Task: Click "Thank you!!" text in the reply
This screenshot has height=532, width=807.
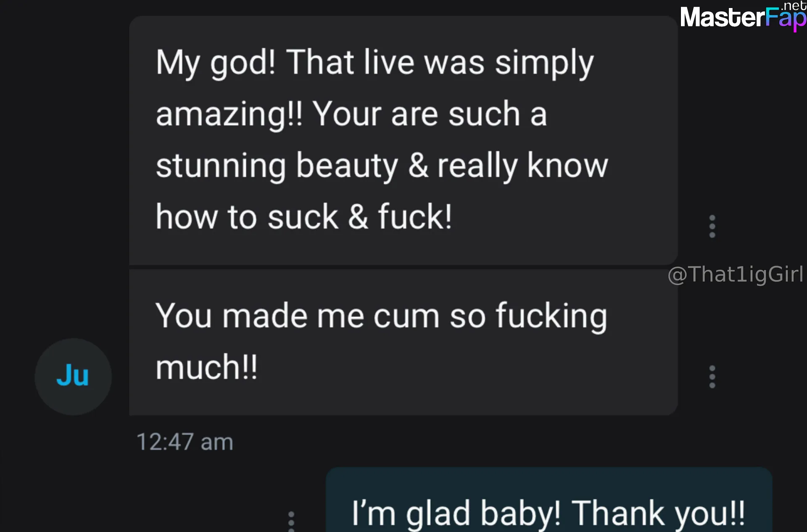Action: 658,514
